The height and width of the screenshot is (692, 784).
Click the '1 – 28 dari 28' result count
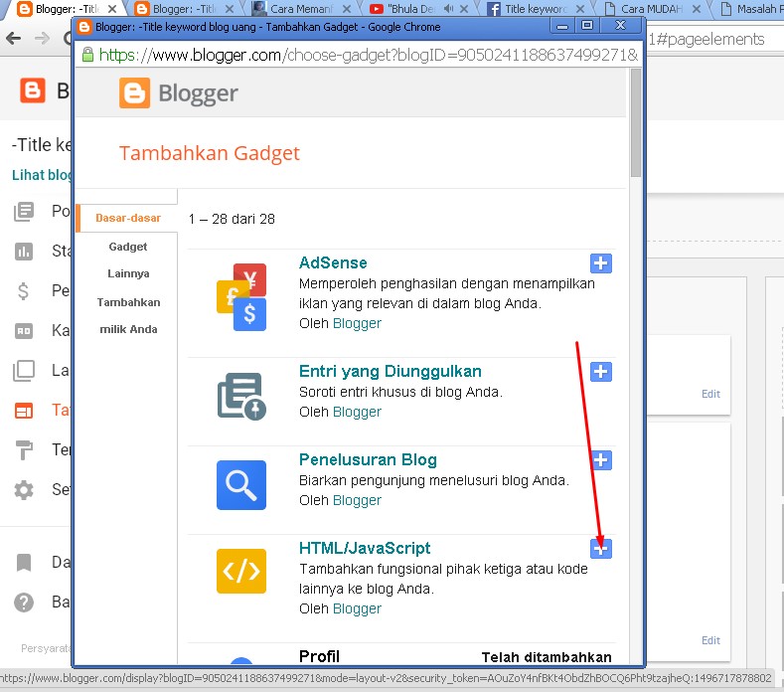point(232,219)
